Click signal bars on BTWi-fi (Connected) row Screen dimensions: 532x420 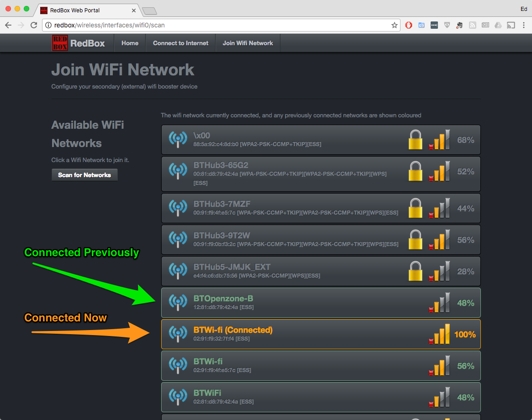click(x=439, y=334)
